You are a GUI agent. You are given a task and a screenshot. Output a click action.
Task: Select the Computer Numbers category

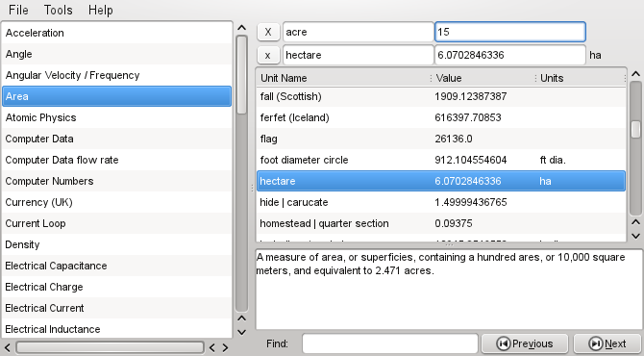click(116, 181)
